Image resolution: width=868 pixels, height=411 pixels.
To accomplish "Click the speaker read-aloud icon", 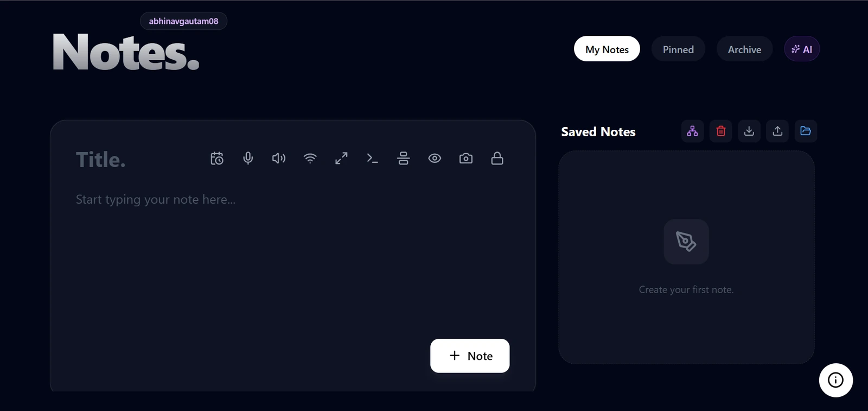I will (x=279, y=159).
